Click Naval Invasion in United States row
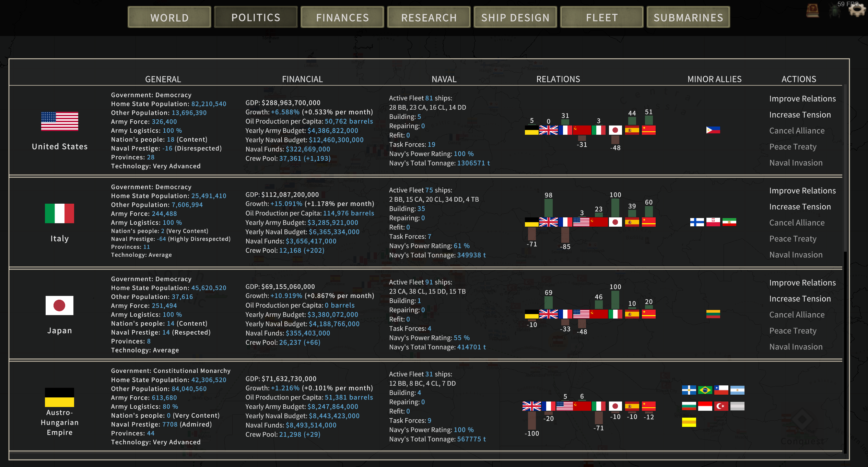 796,163
